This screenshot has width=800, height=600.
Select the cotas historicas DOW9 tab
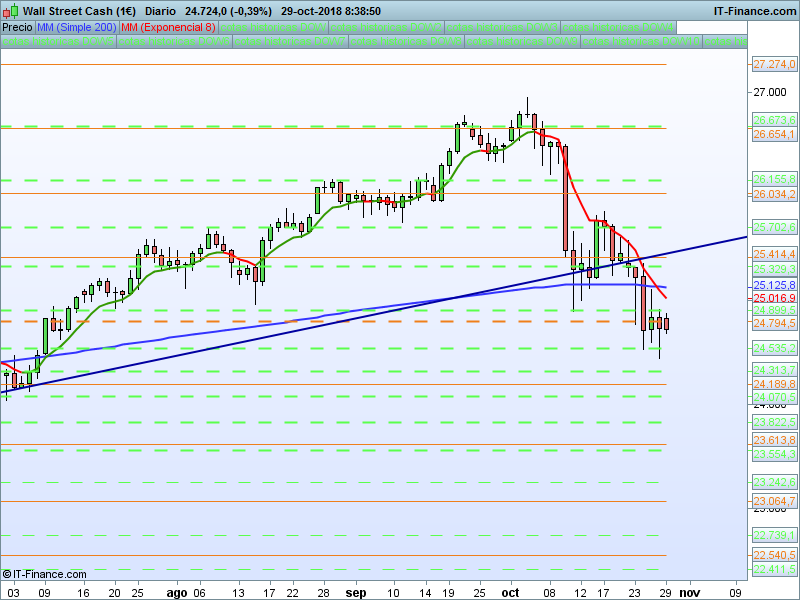[522, 41]
